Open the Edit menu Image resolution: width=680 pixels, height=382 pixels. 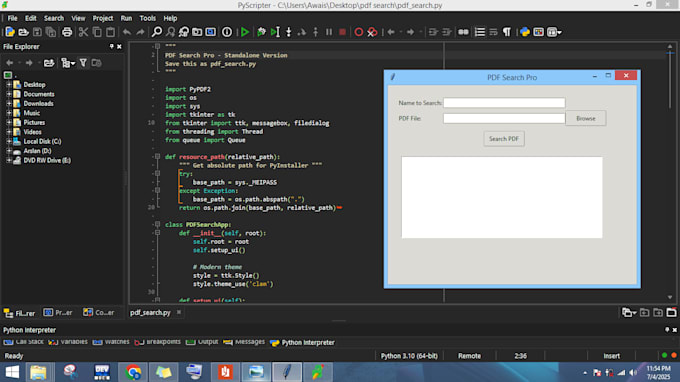(x=30, y=18)
